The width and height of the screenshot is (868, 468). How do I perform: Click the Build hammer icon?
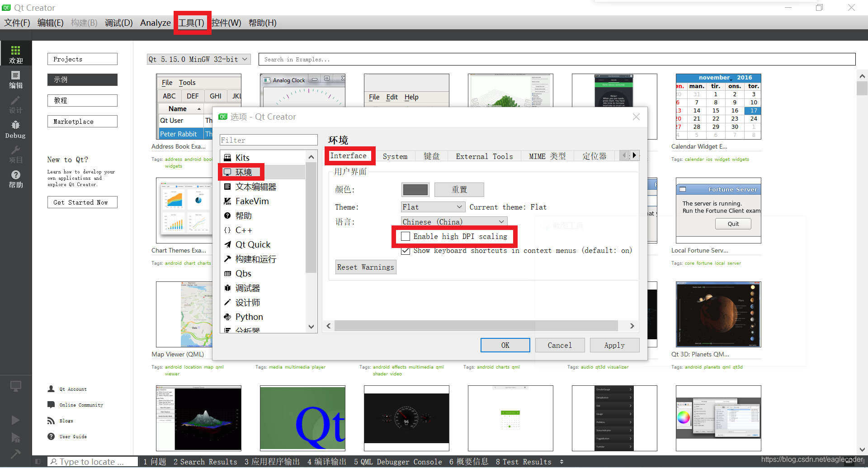pyautogui.click(x=16, y=454)
